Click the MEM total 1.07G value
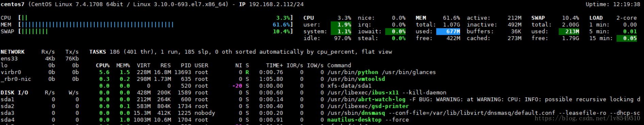This screenshot has width=644, height=125. (451, 24)
